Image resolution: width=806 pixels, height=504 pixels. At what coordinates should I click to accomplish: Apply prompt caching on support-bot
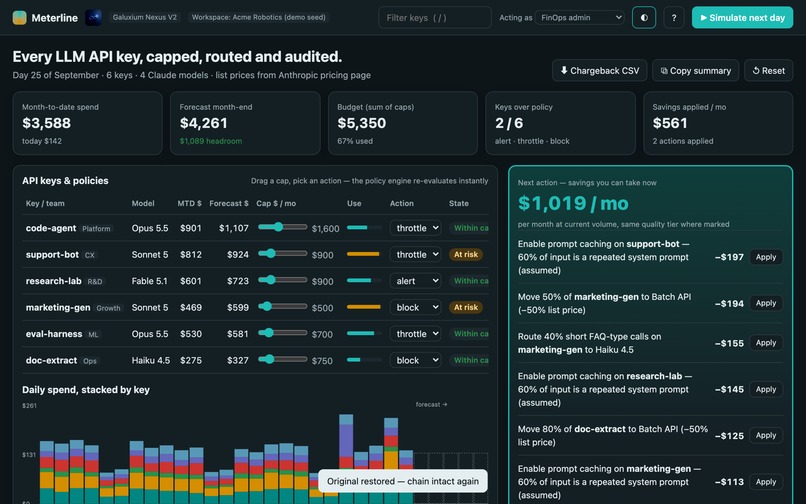(766, 257)
